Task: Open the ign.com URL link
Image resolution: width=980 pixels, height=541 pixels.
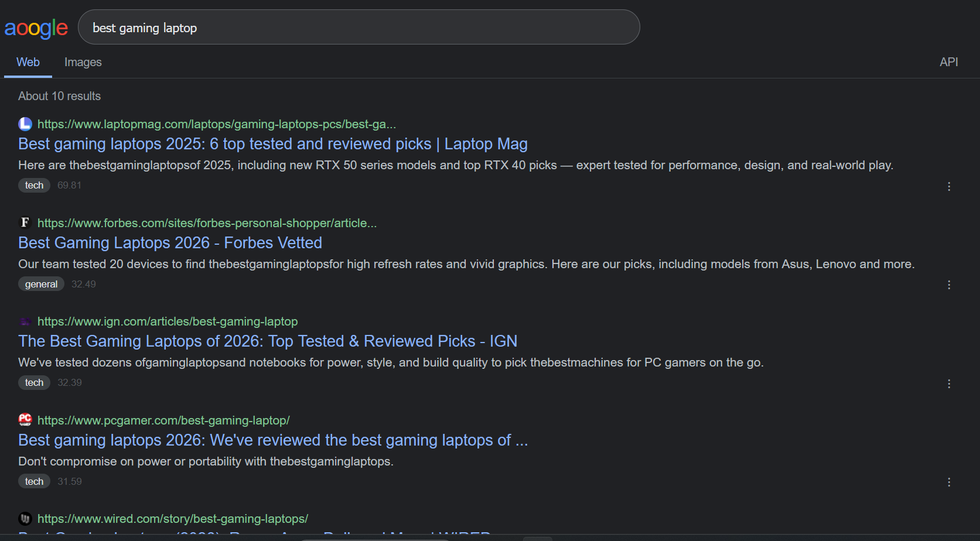Action: (x=168, y=321)
